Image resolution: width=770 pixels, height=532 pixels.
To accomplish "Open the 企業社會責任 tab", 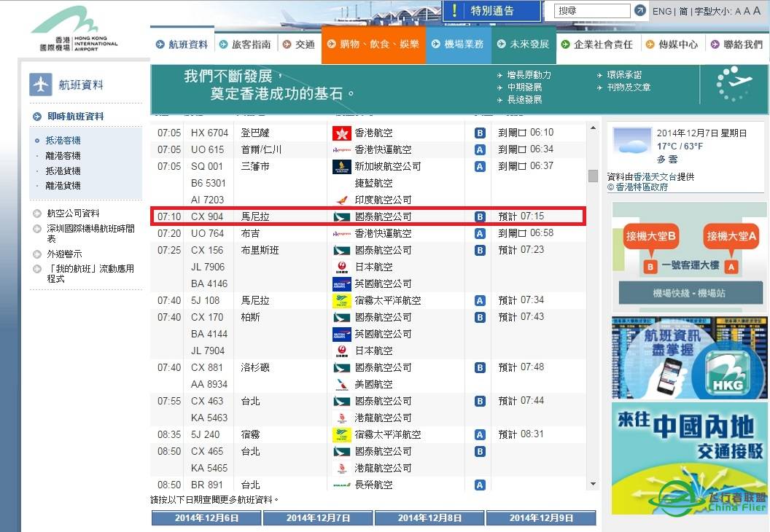I will coord(597,44).
